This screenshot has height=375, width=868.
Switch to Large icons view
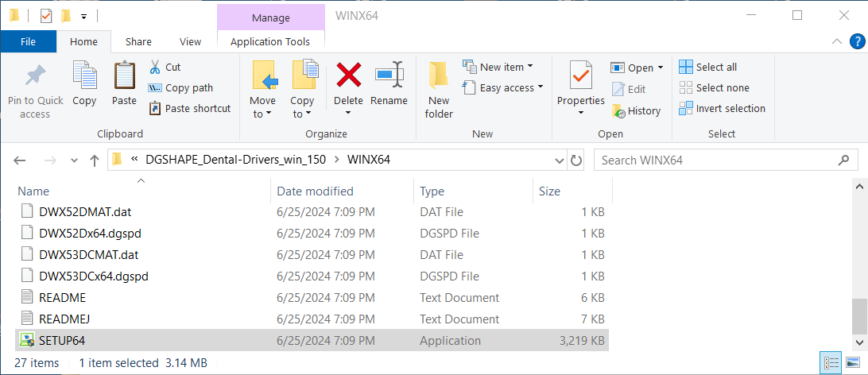tap(852, 363)
